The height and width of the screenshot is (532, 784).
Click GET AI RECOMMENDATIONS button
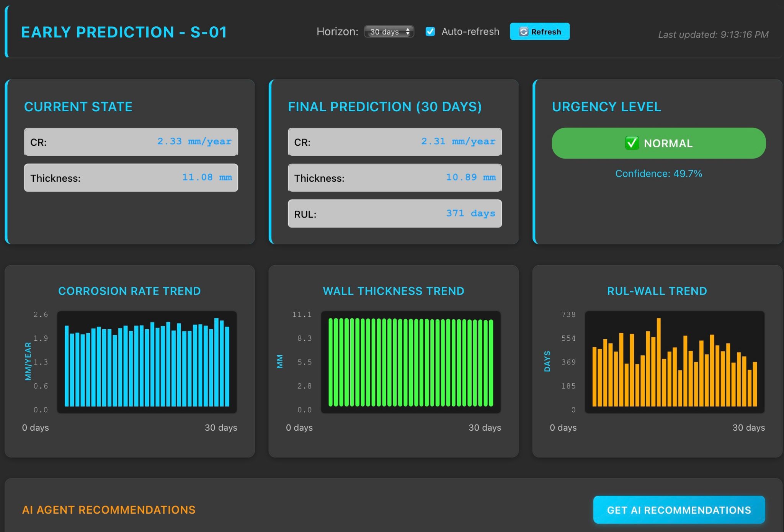pyautogui.click(x=679, y=510)
